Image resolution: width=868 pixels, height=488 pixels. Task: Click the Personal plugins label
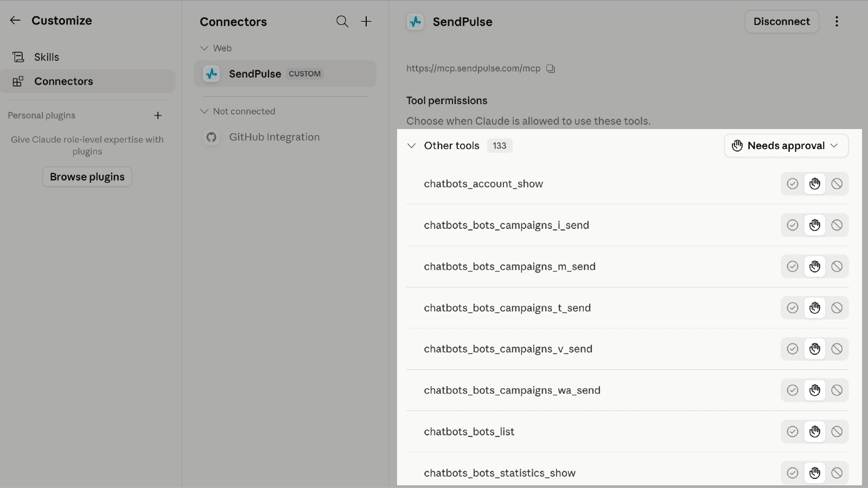click(42, 115)
